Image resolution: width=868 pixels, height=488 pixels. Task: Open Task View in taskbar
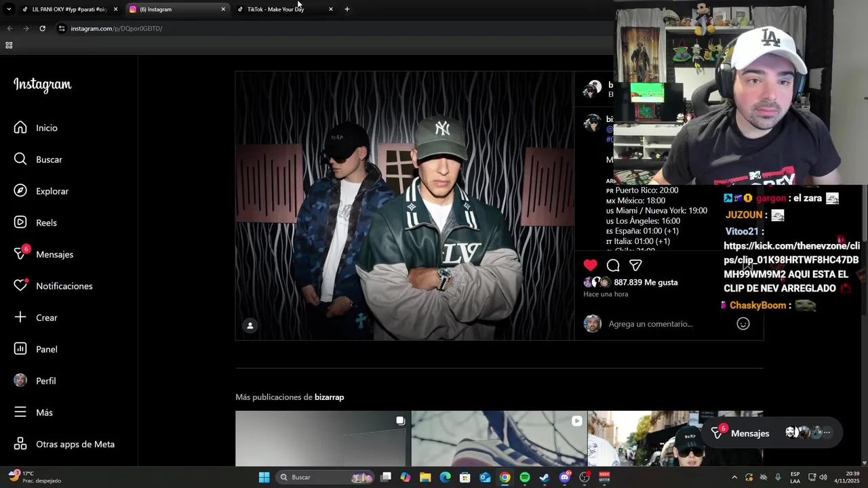tap(386, 477)
